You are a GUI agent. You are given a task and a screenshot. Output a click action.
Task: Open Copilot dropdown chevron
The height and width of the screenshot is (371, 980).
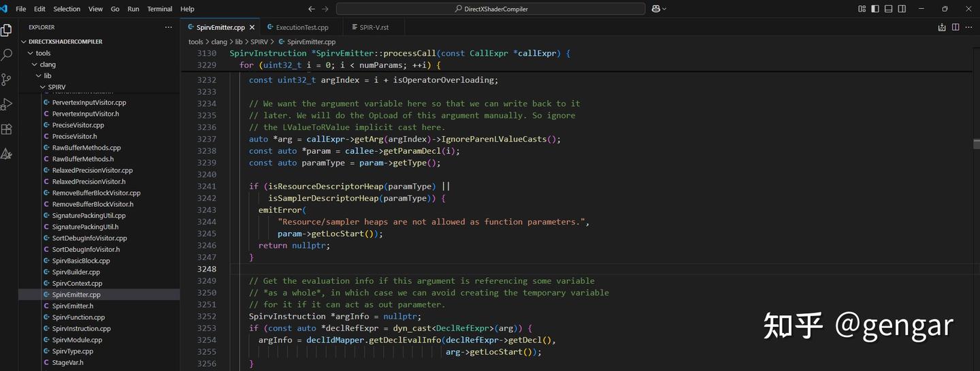tap(664, 9)
